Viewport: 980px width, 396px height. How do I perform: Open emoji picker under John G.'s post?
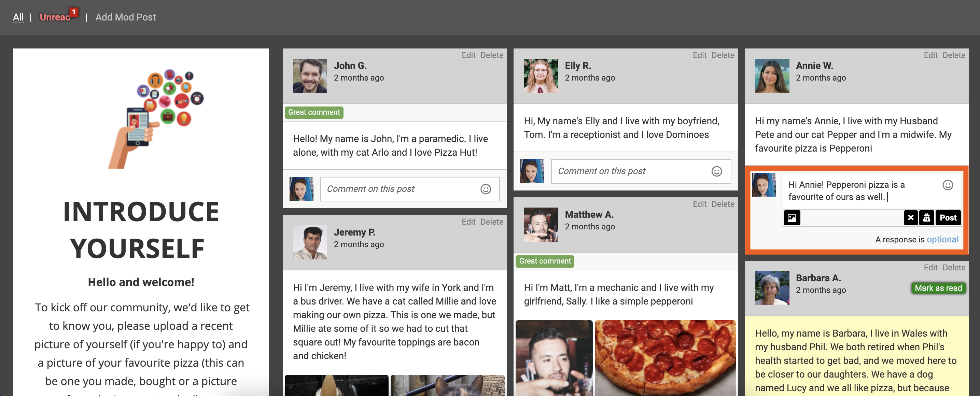[x=486, y=189]
